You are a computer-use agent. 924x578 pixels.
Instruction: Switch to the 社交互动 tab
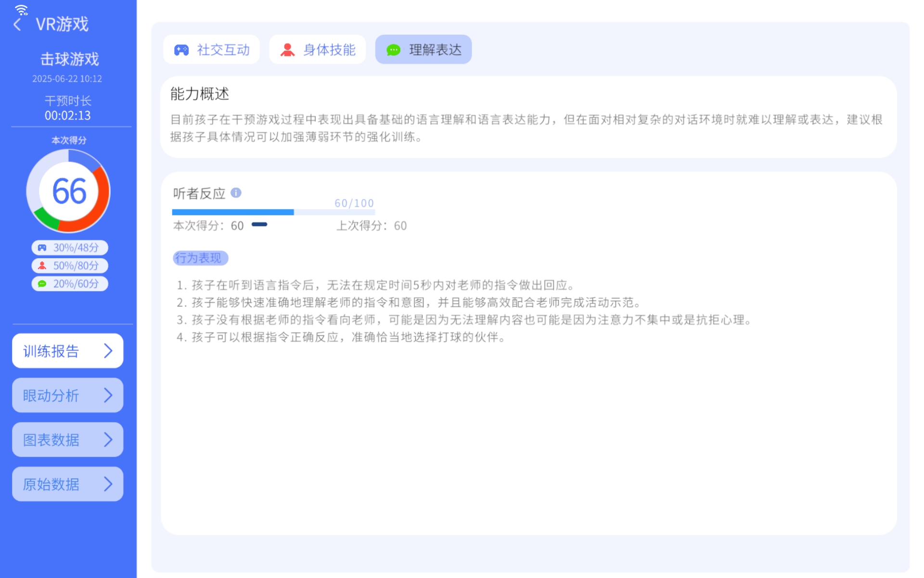tap(211, 49)
